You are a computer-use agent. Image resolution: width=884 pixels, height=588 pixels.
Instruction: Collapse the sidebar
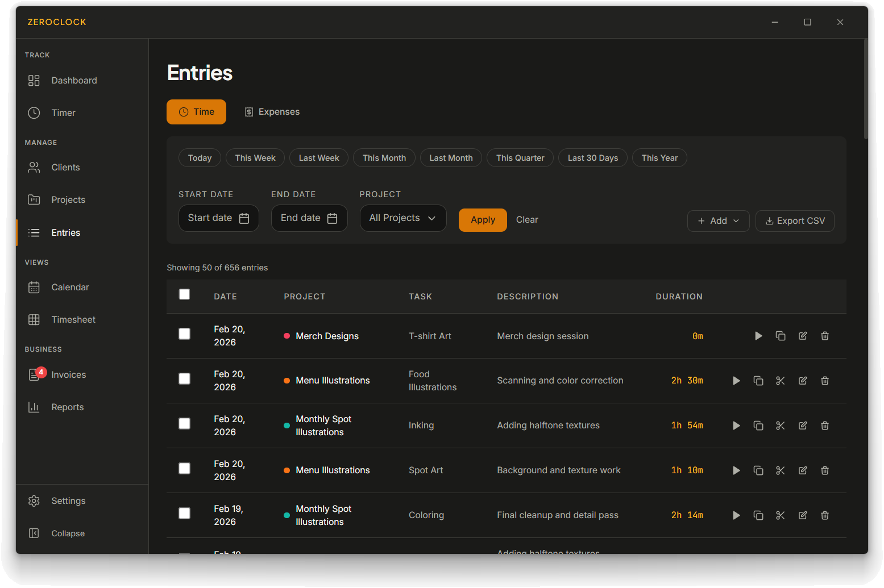coord(67,533)
